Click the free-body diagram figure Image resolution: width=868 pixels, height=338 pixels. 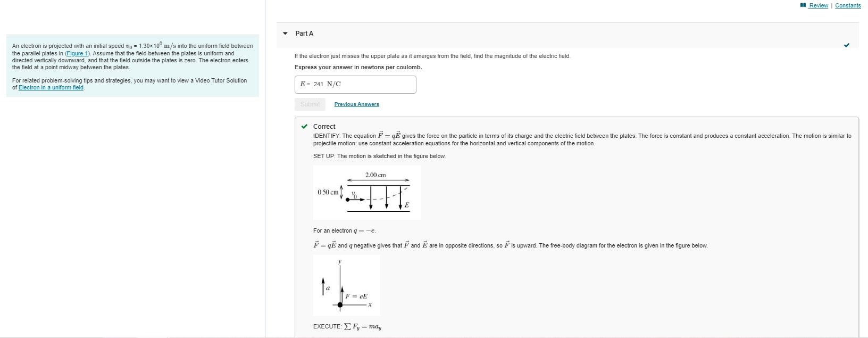347,286
